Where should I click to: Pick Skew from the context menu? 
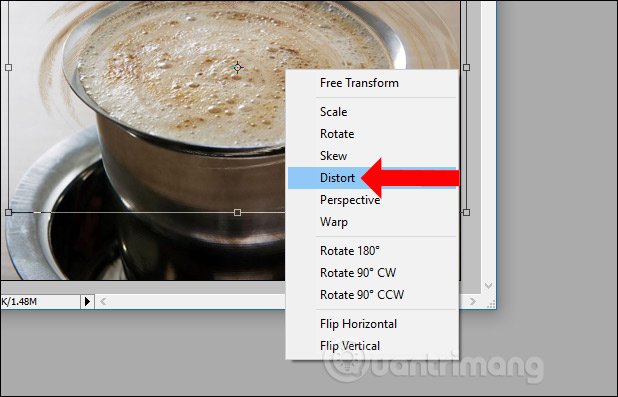[x=372, y=156]
